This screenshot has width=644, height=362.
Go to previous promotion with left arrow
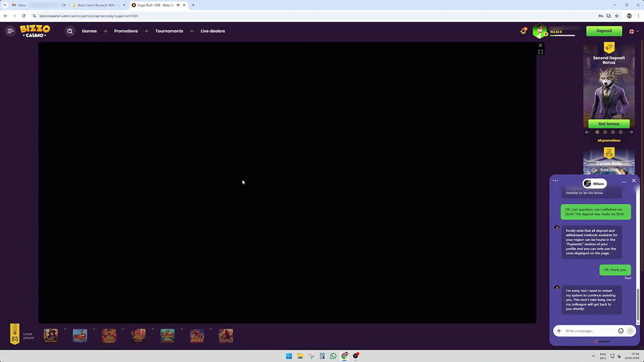pos(587,132)
